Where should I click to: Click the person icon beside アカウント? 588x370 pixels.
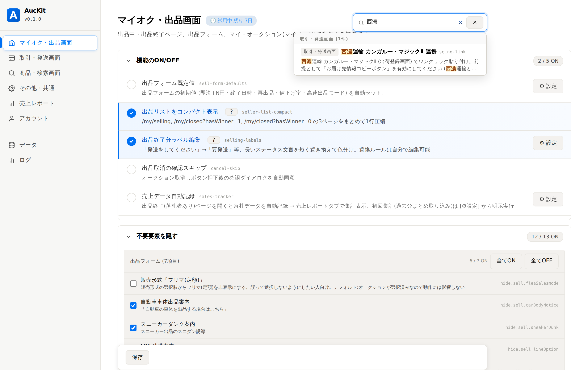point(12,119)
